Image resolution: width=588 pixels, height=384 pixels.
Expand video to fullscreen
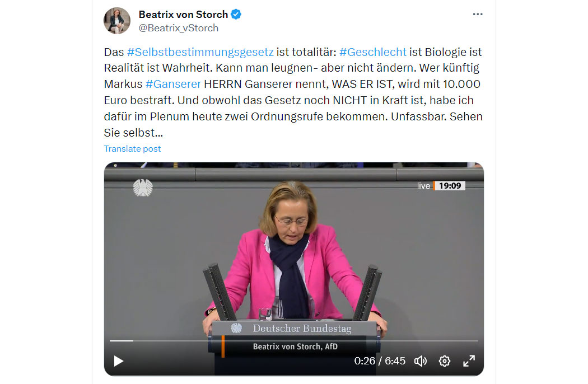coord(469,361)
